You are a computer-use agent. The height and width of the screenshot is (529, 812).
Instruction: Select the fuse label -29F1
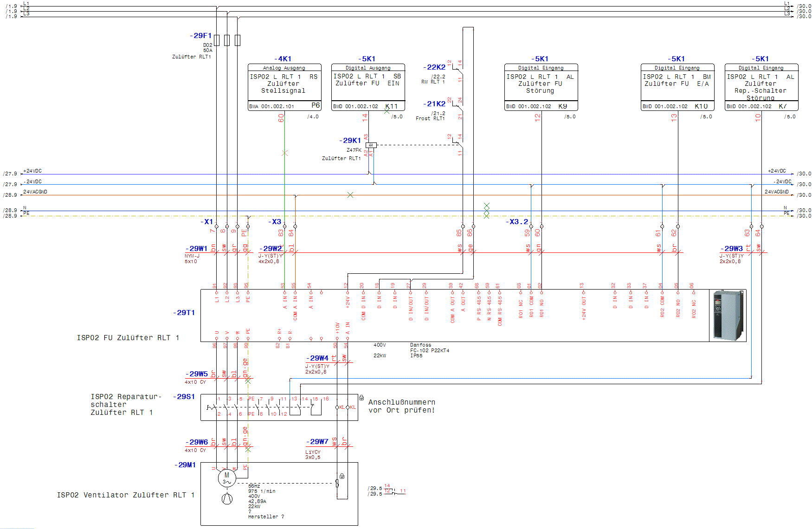pos(200,36)
